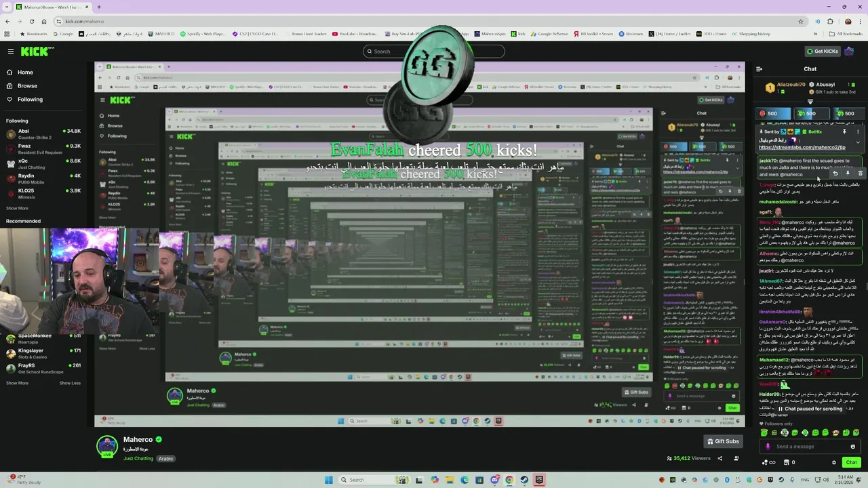Go to Home in sidebar

(x=25, y=73)
